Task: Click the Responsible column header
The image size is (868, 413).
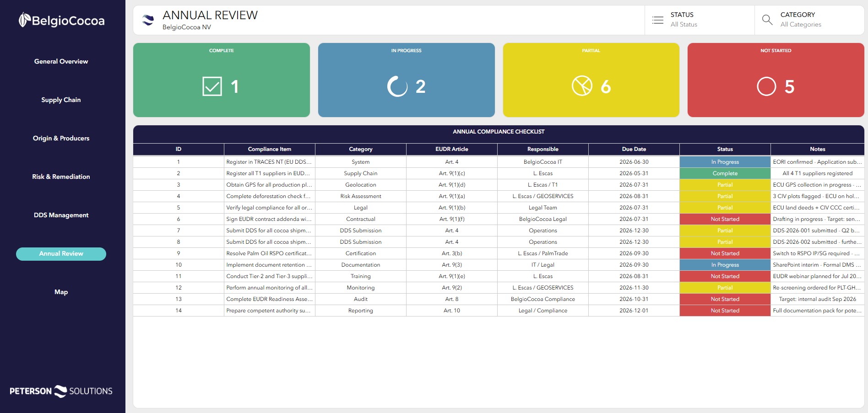Action: click(x=543, y=149)
